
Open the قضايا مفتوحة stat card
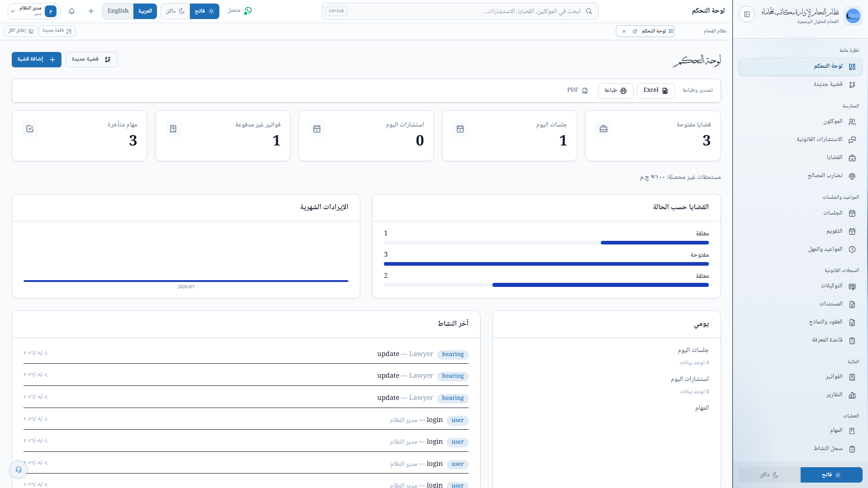(x=653, y=136)
